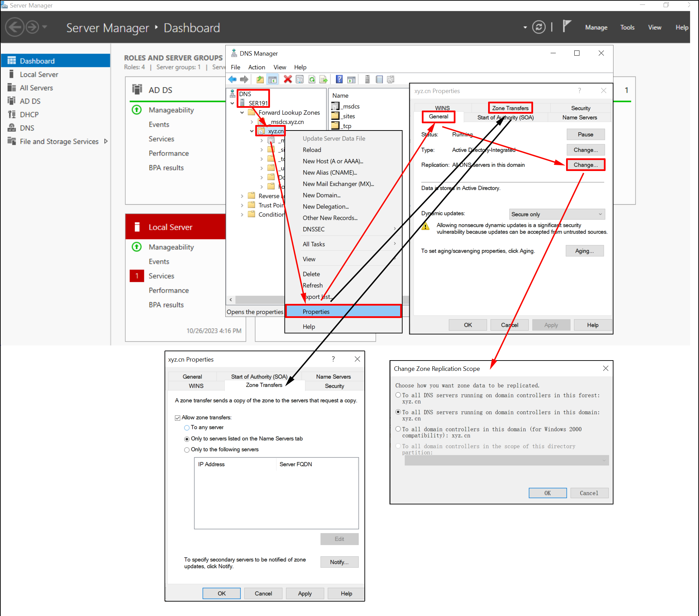Open the Action menu in DNS Manager

tap(257, 67)
